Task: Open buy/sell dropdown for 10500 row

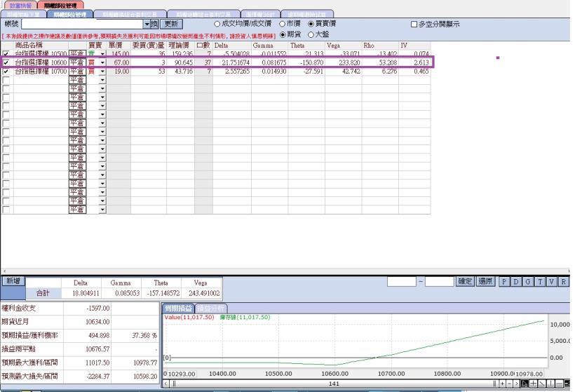Action: [x=102, y=54]
